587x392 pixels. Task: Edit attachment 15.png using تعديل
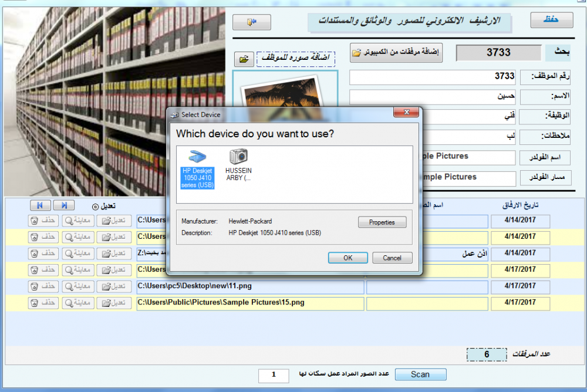pyautogui.click(x=114, y=303)
